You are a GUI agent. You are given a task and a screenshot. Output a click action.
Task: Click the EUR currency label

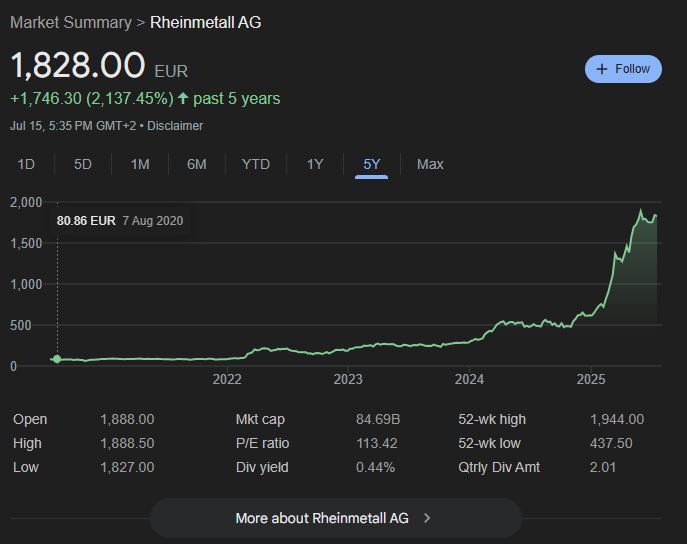(171, 71)
